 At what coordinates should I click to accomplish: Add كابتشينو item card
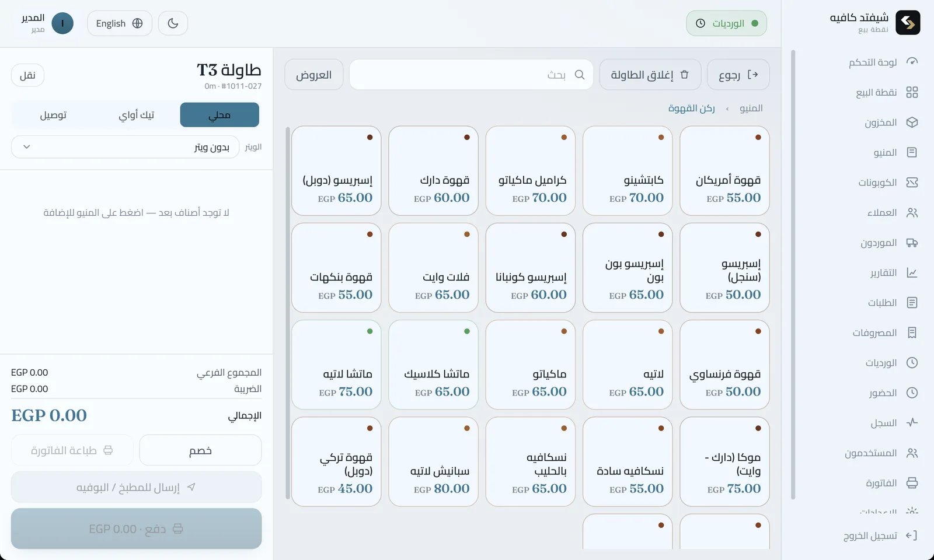pos(628,171)
